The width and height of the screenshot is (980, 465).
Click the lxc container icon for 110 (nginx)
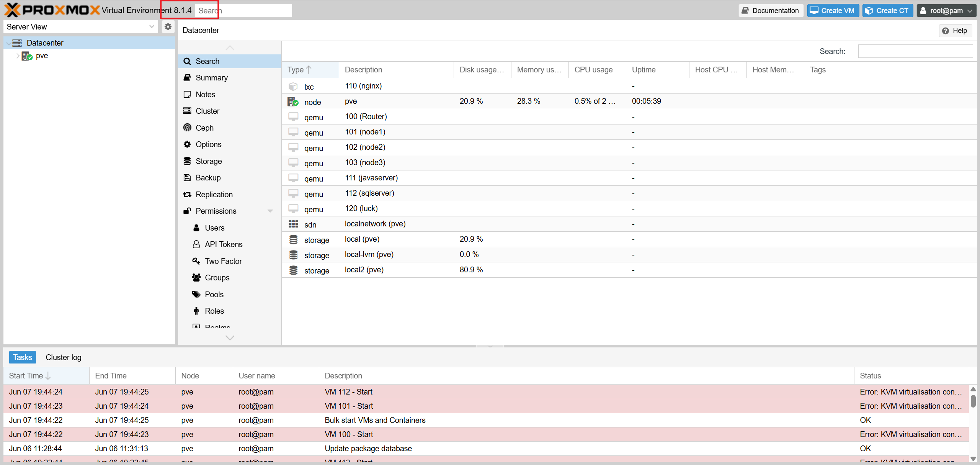(x=293, y=87)
